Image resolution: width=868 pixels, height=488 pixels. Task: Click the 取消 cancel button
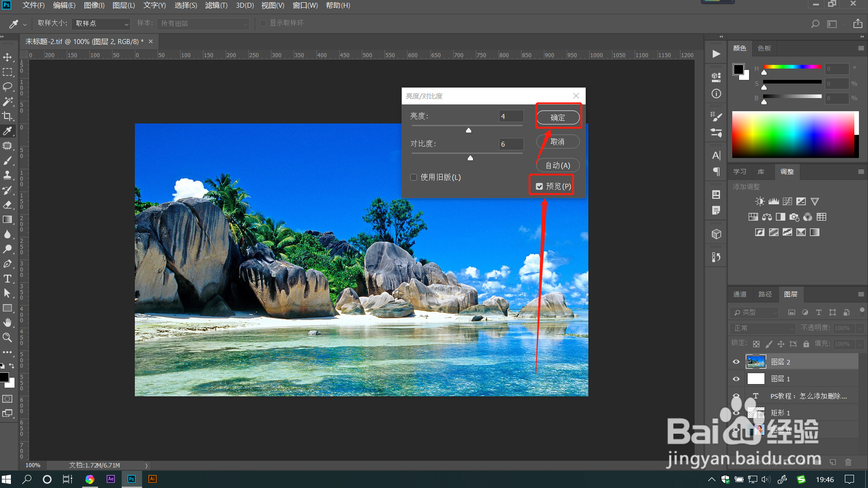coord(558,142)
